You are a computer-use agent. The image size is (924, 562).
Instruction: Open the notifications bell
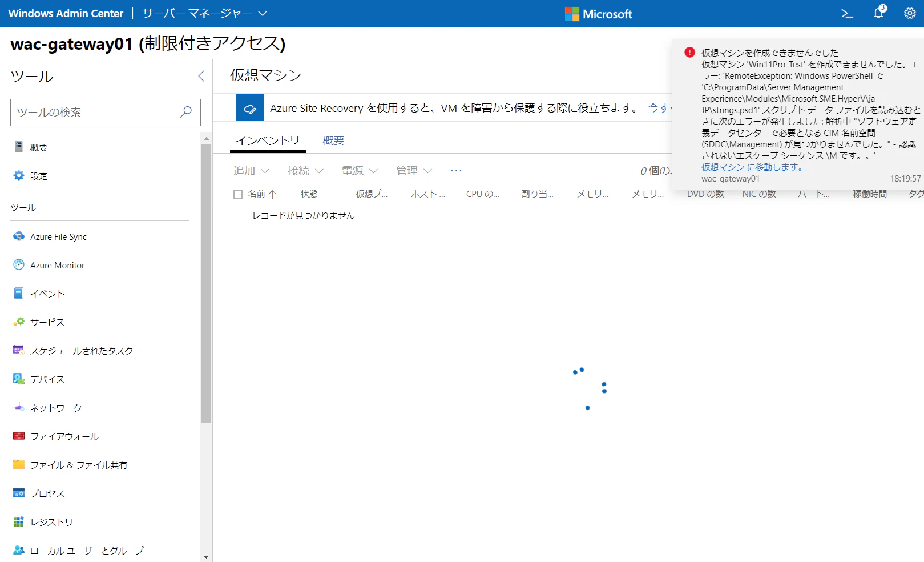click(879, 13)
